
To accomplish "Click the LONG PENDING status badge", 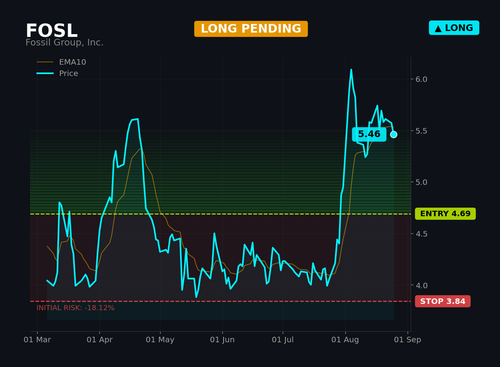I will point(251,29).
